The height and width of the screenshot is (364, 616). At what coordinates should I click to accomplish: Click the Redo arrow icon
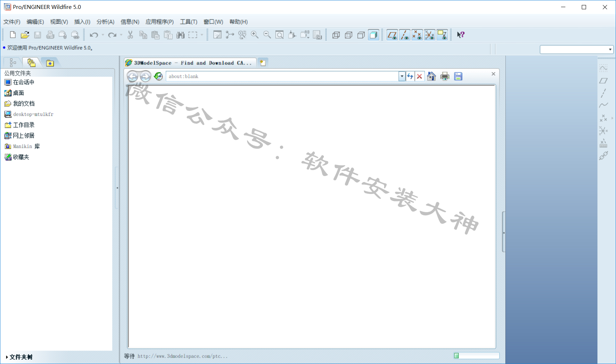pos(112,35)
